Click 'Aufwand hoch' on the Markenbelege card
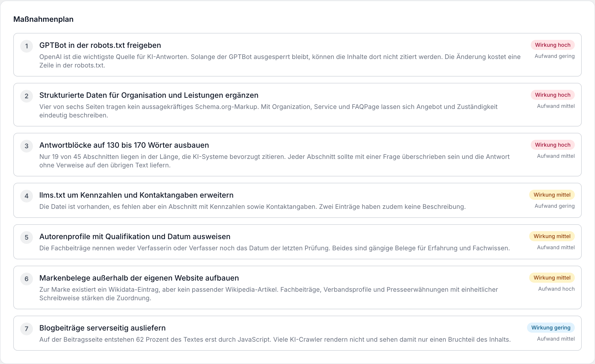This screenshot has width=595, height=364. pos(556,289)
